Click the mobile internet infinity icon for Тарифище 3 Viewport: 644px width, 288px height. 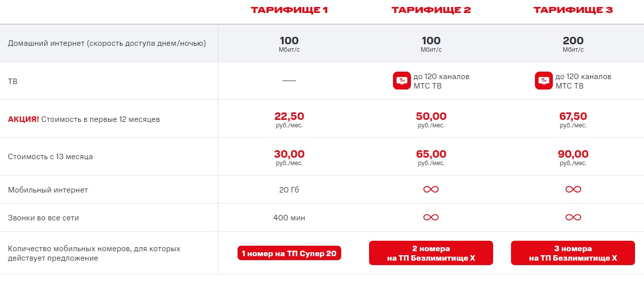pos(573,190)
